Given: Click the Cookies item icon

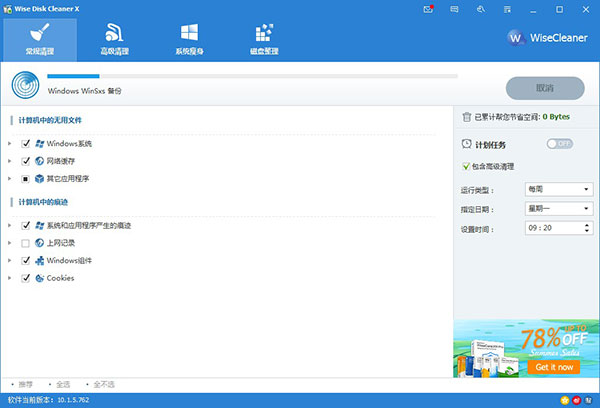Looking at the screenshot, I should (39, 278).
